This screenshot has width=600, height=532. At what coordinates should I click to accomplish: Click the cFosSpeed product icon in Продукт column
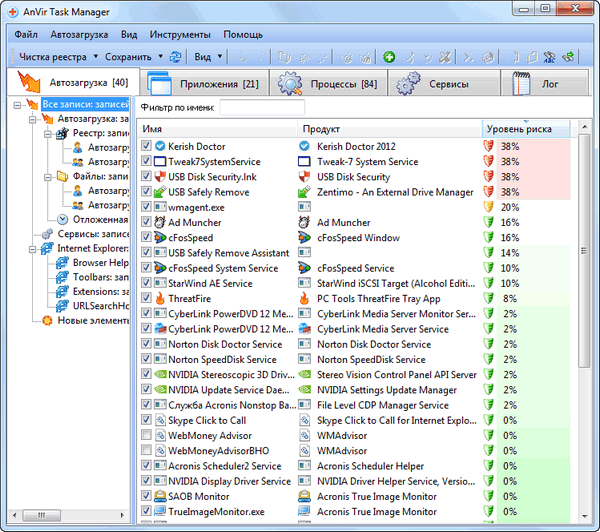coord(306,238)
